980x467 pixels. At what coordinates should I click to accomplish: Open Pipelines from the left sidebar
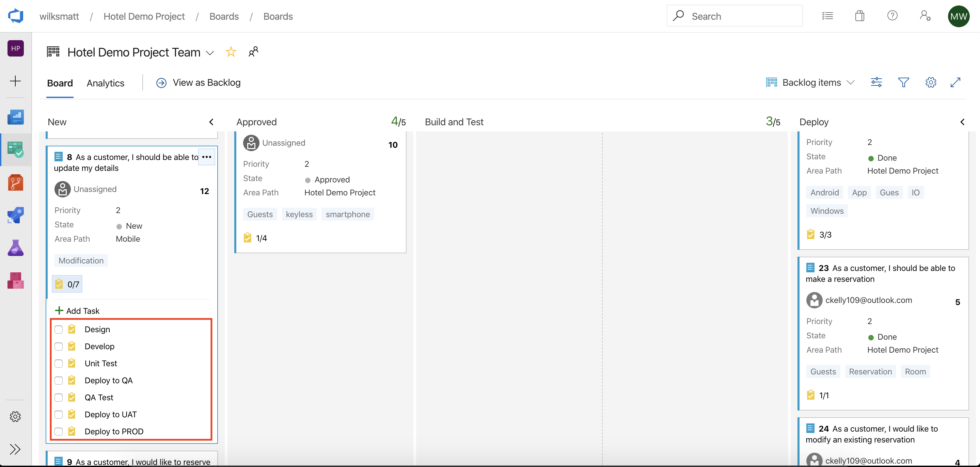[16, 215]
